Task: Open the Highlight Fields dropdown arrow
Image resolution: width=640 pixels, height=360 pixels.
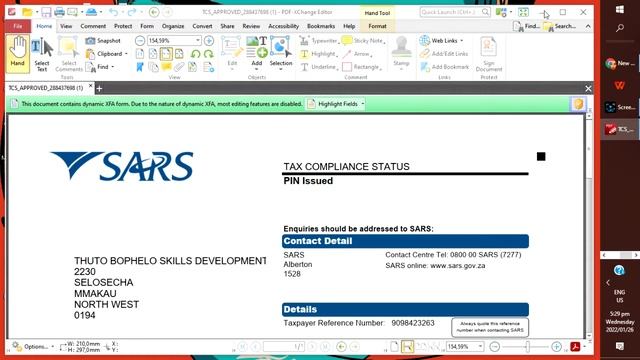Action: (362, 104)
